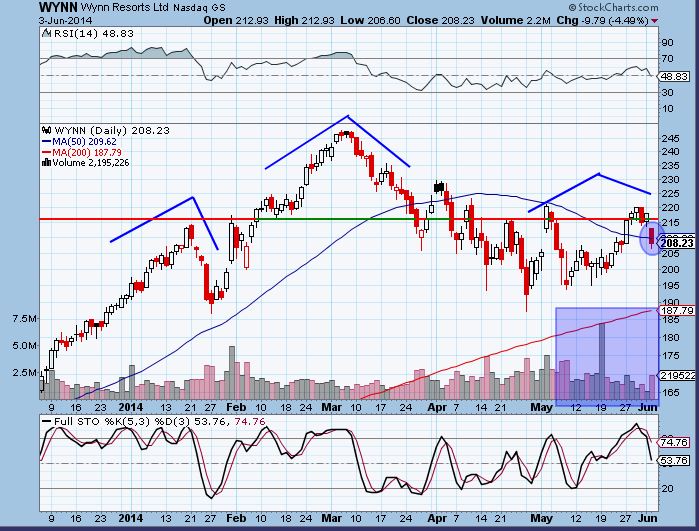Click the Close 208.23 value in header

coord(440,21)
